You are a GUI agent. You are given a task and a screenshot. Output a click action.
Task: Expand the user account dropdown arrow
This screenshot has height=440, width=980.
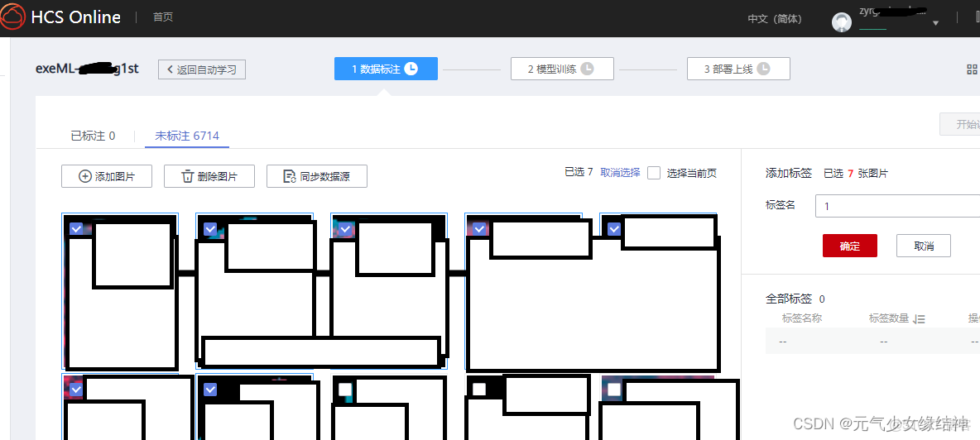[935, 23]
